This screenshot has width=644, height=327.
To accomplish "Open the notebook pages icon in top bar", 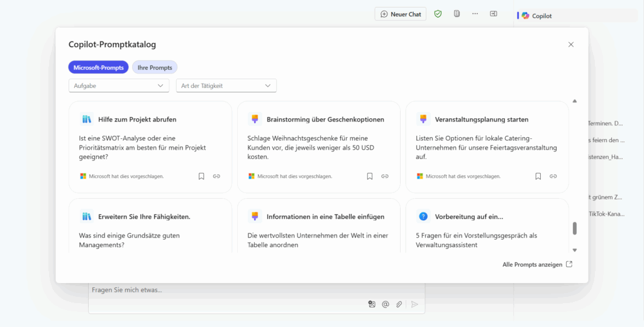I will pyautogui.click(x=457, y=14).
